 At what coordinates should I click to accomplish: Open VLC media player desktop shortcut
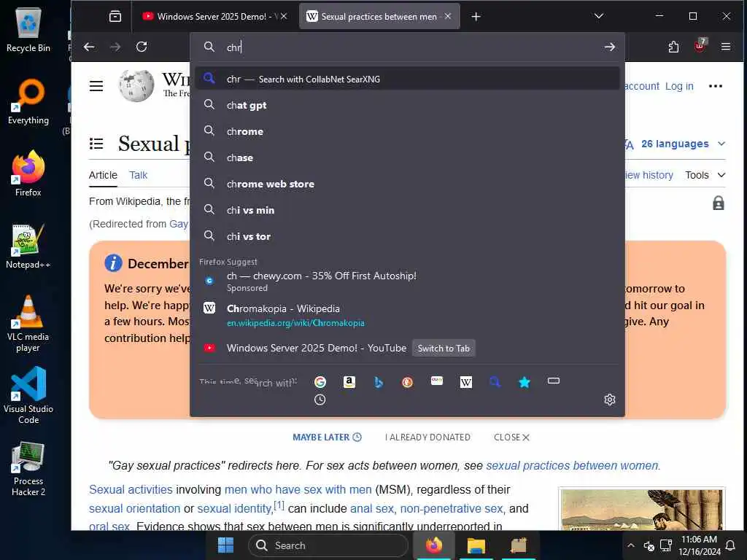click(28, 324)
